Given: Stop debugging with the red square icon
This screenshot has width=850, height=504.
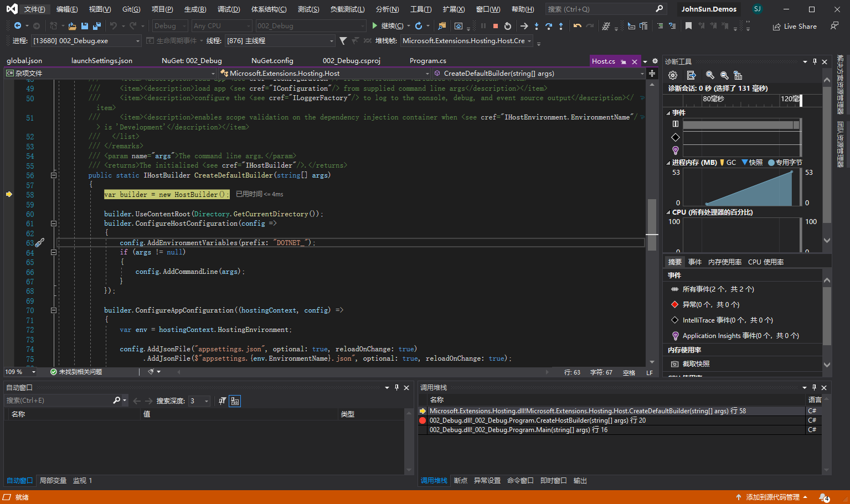Looking at the screenshot, I should [x=496, y=26].
